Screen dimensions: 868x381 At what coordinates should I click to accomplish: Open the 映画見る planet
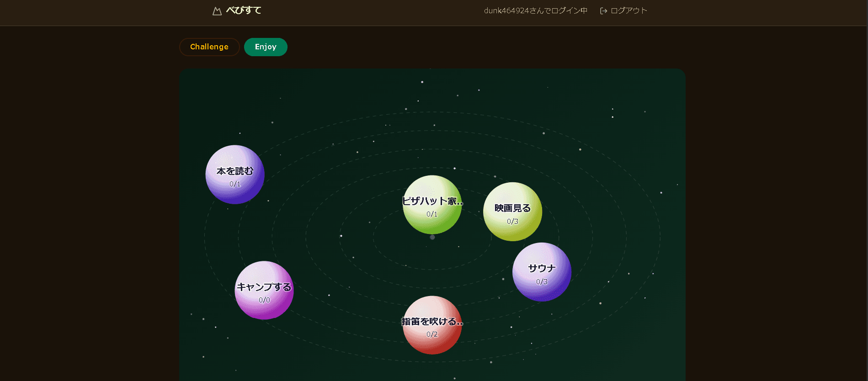512,212
